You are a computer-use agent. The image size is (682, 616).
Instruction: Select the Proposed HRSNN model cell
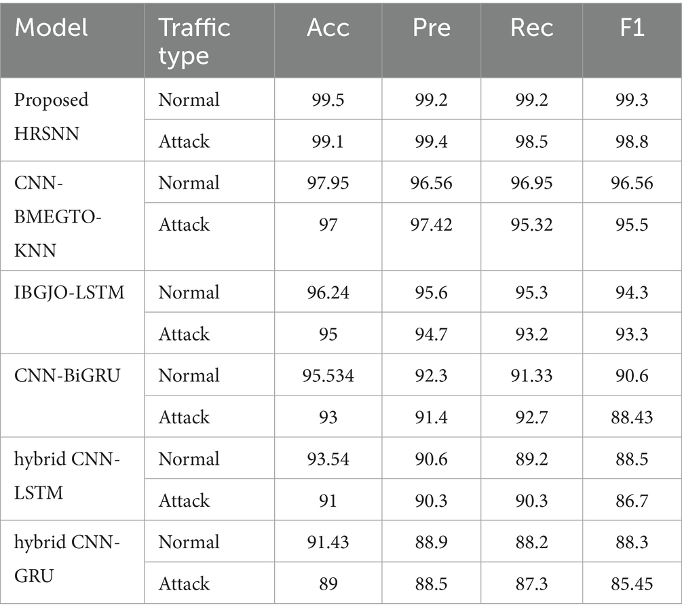(72, 119)
